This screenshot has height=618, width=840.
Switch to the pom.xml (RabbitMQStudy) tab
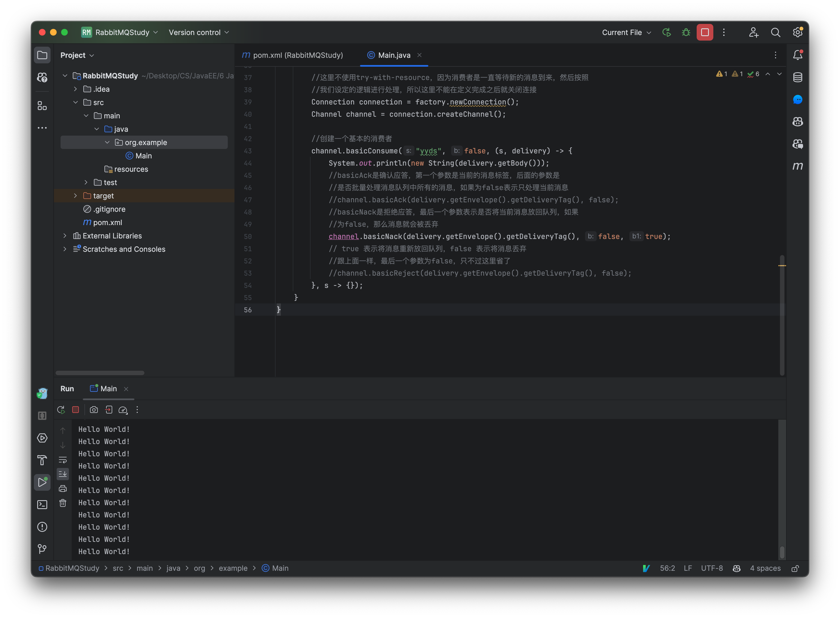click(293, 55)
